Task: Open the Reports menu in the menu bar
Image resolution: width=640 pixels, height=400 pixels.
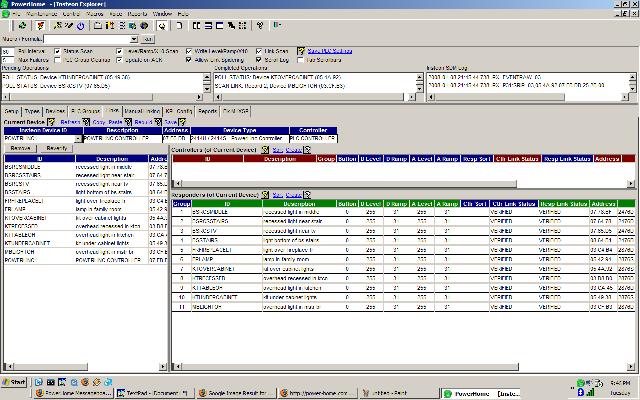Action: tap(137, 13)
